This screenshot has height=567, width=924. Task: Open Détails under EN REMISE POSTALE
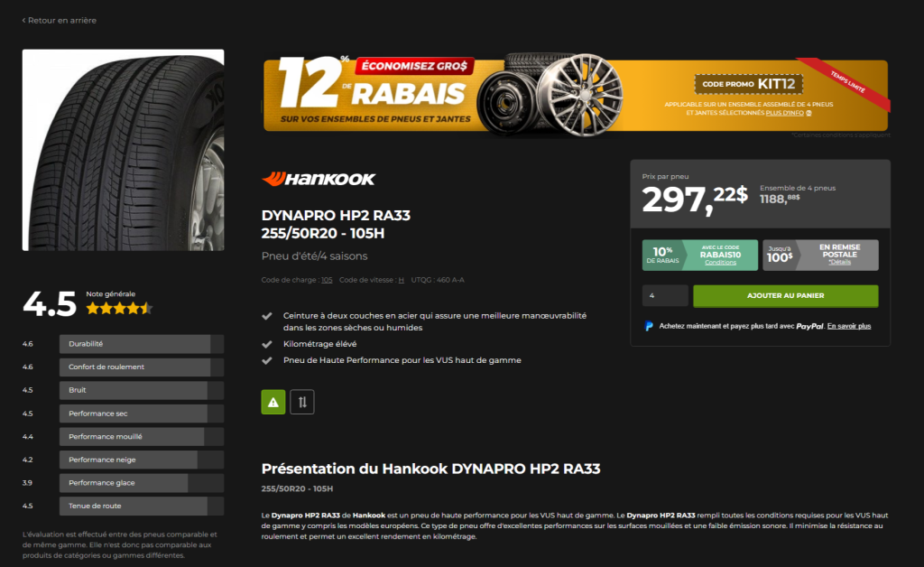tap(840, 262)
